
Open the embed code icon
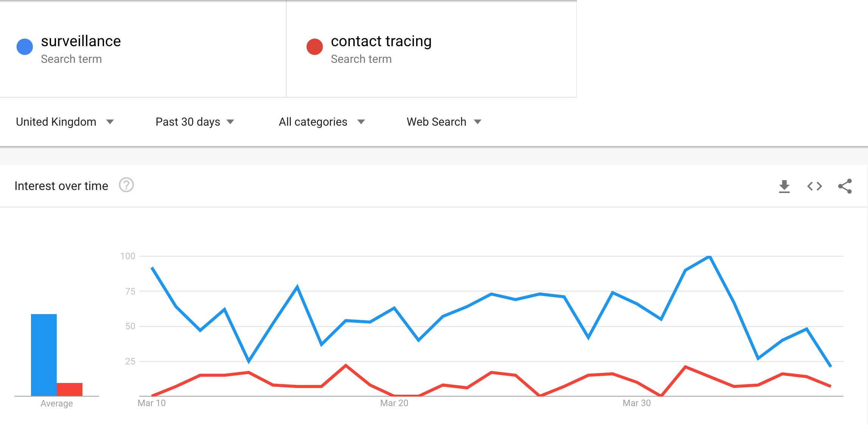(x=815, y=186)
